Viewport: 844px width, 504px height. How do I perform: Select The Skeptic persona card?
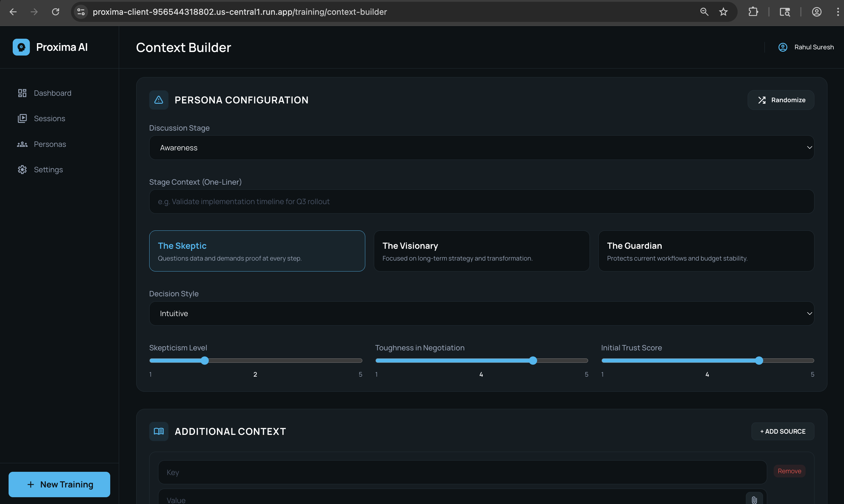pos(257,251)
